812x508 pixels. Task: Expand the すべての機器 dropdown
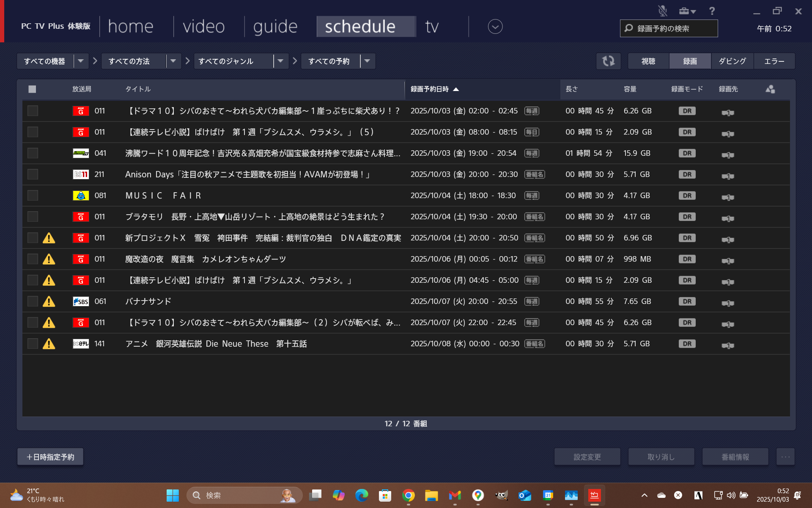[80, 61]
